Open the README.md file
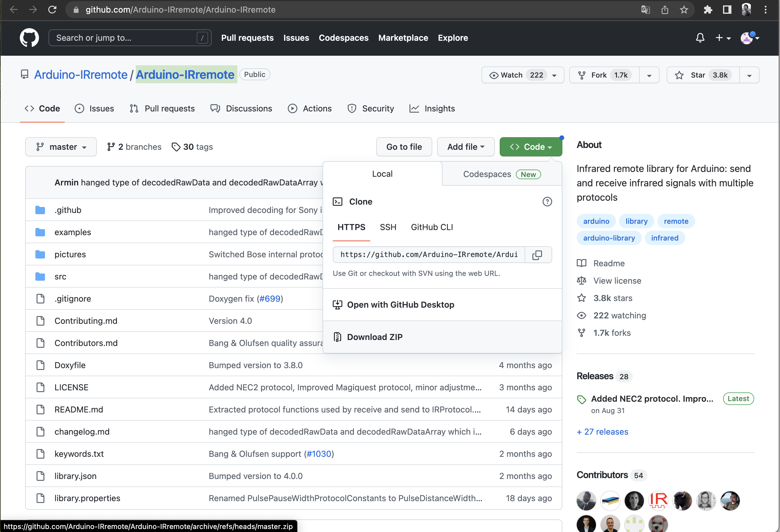 79,409
